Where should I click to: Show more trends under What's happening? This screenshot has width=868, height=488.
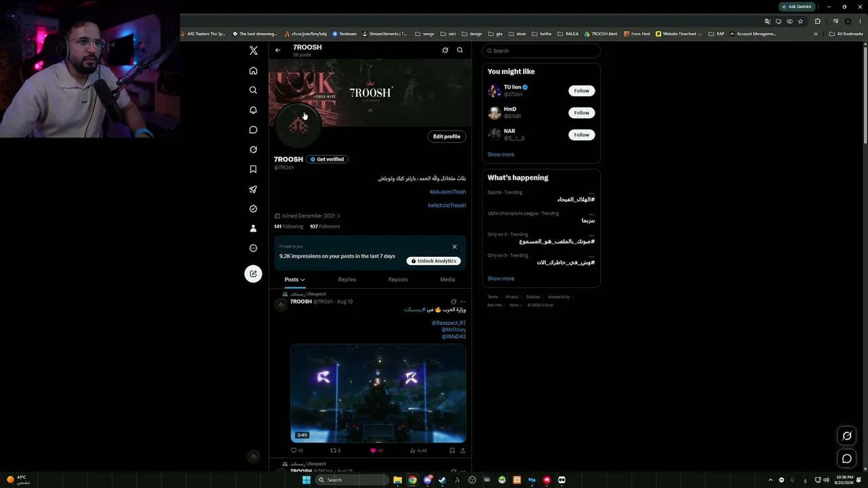click(x=500, y=279)
